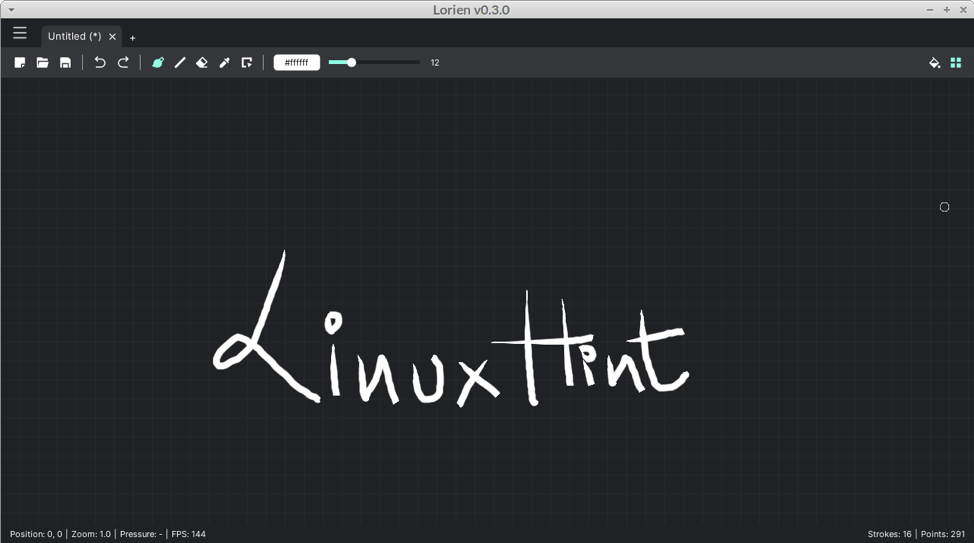This screenshot has height=543, width=974.
Task: Undo the last stroke
Action: [x=99, y=63]
